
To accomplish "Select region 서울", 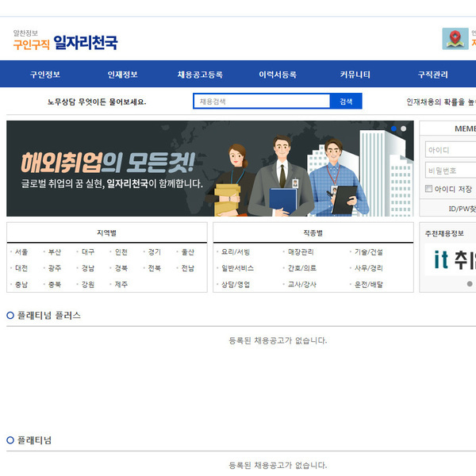I will pos(21,252).
